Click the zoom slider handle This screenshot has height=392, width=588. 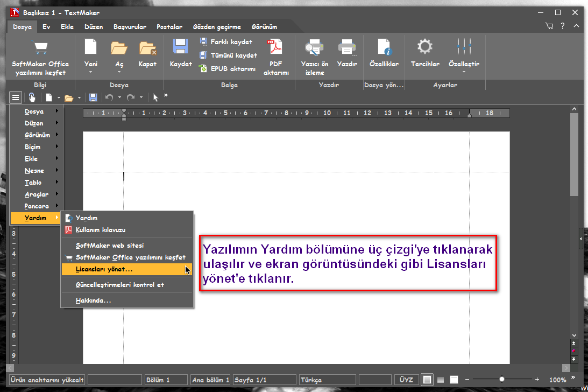(x=502, y=379)
